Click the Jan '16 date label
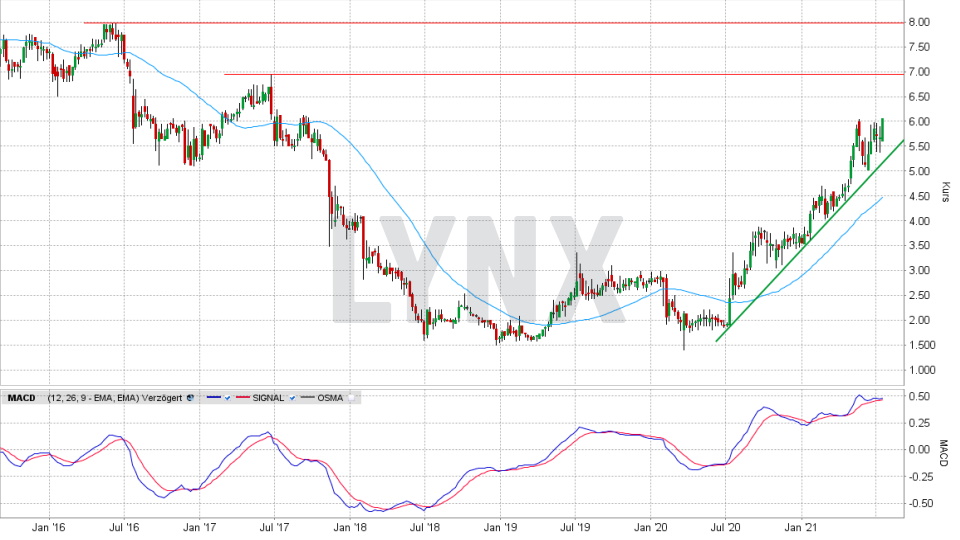This screenshot has width=960, height=540. point(48,527)
